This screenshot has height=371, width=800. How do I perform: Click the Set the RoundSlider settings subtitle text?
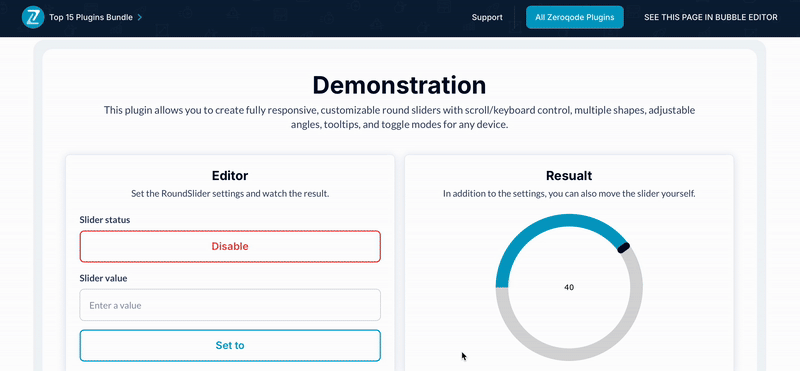[230, 194]
